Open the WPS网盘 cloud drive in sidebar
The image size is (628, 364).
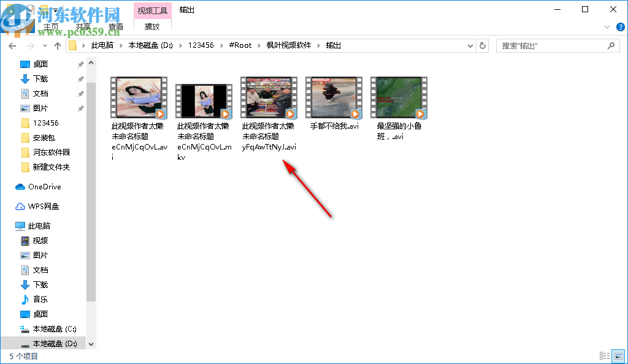44,206
